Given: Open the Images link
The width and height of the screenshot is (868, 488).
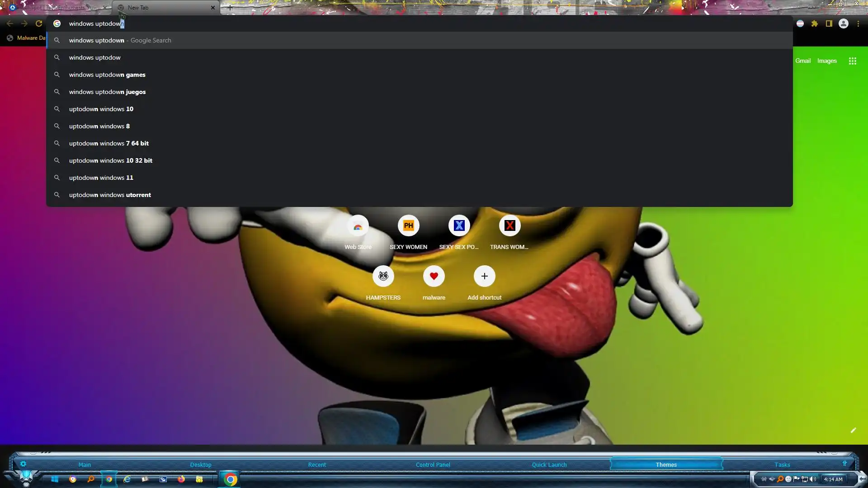Looking at the screenshot, I should [x=827, y=61].
